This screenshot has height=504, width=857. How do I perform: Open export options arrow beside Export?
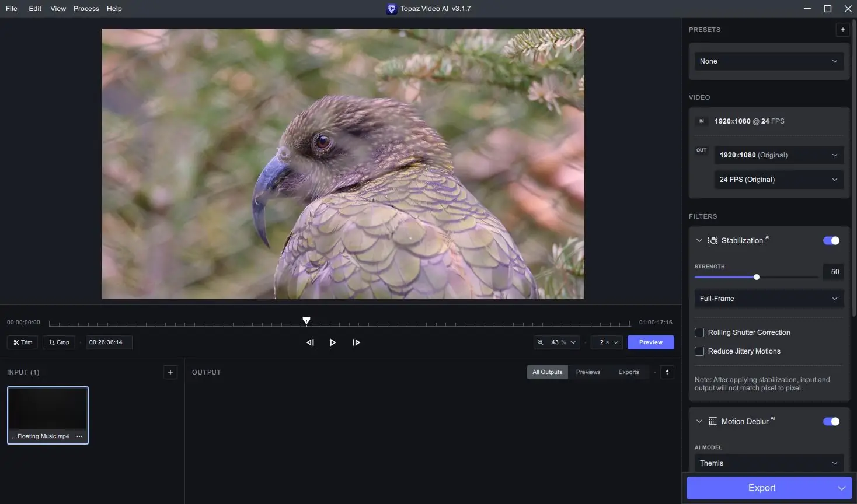tap(841, 488)
